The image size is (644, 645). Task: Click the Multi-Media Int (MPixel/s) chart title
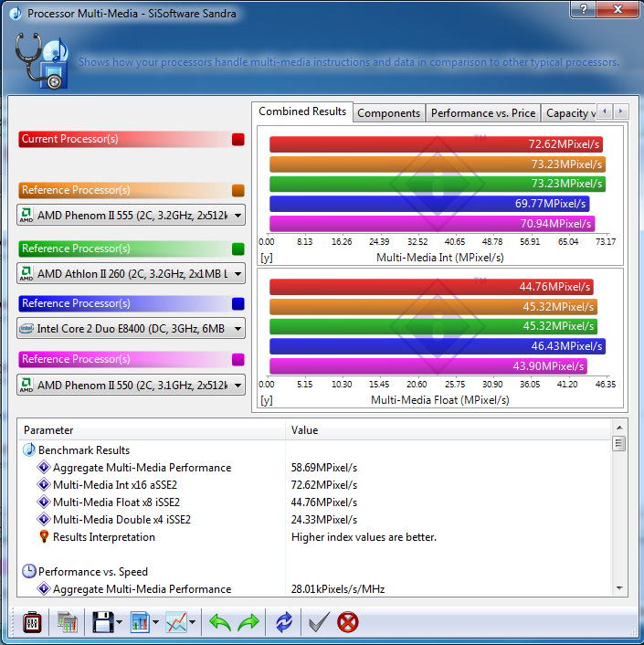pyautogui.click(x=440, y=258)
